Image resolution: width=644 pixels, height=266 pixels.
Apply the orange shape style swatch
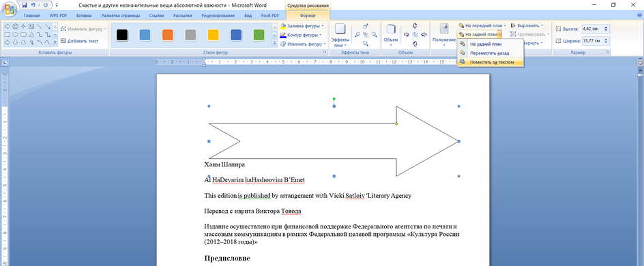(x=168, y=35)
